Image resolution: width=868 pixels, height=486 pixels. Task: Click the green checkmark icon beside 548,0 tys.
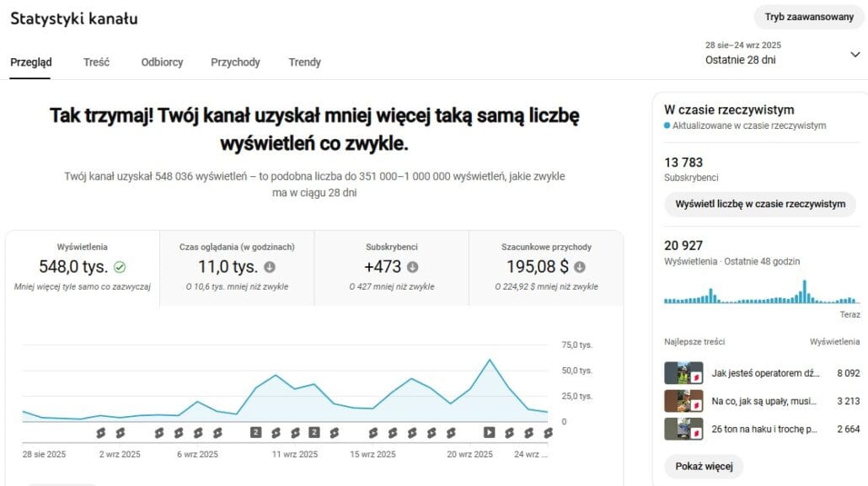[120, 267]
